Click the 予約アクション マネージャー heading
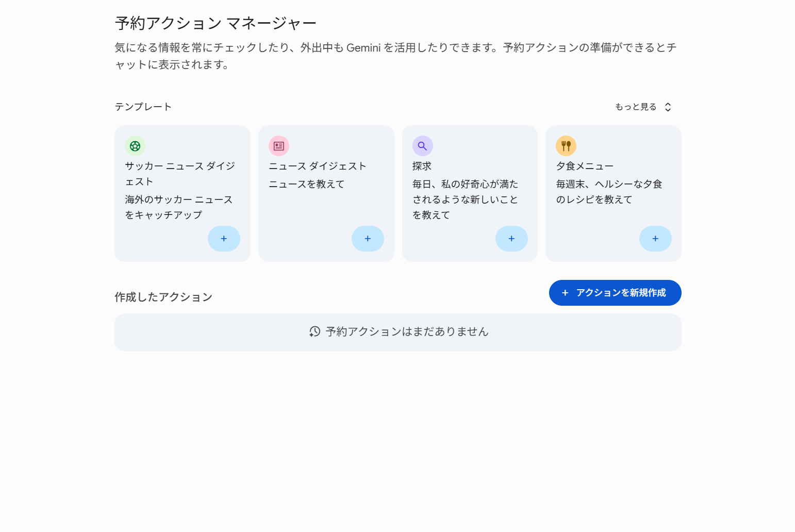Screen dimensions: 795x532 [x=216, y=23]
